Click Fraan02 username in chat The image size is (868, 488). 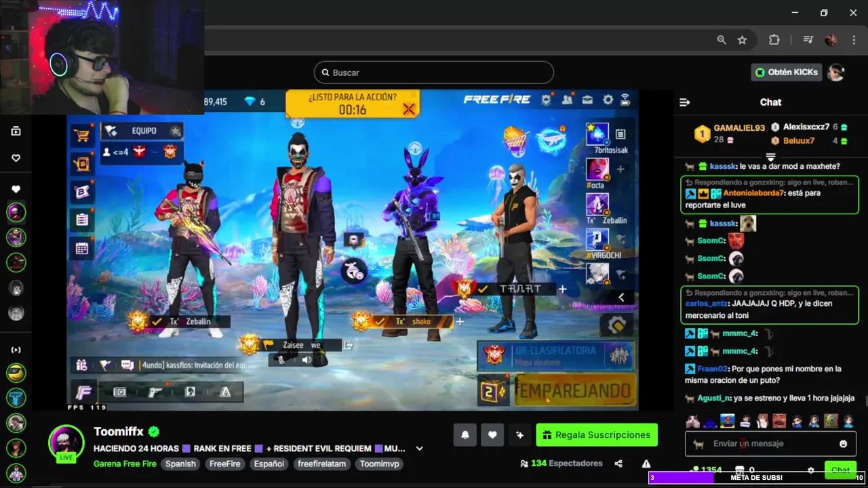click(x=713, y=369)
